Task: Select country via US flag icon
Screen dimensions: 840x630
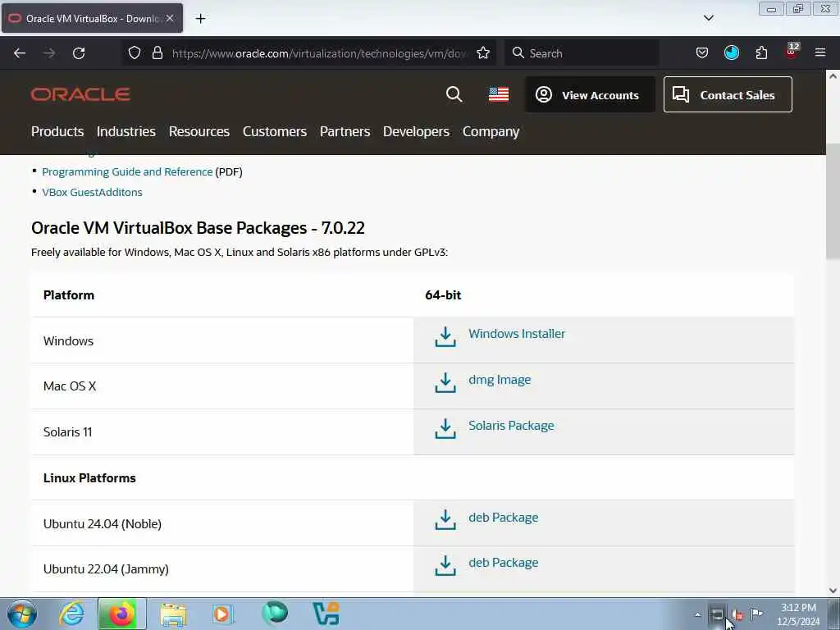Action: pyautogui.click(x=499, y=94)
